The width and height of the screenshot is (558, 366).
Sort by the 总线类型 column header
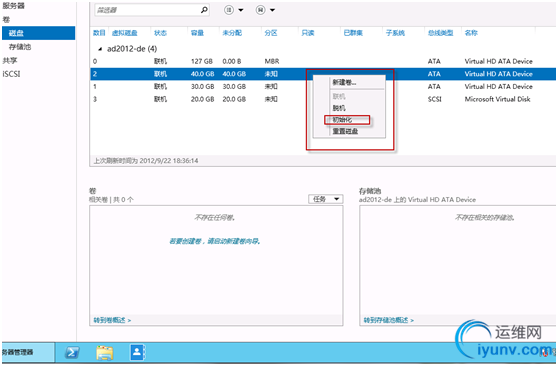pyautogui.click(x=441, y=33)
